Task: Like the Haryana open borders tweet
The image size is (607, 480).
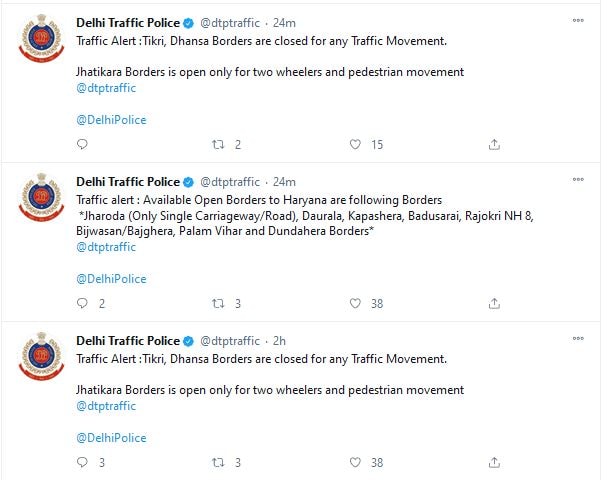Action: tap(355, 303)
